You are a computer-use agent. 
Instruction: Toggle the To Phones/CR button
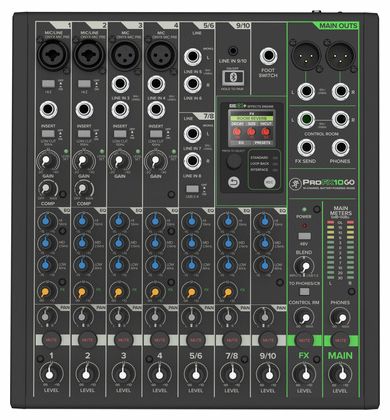point(304,292)
